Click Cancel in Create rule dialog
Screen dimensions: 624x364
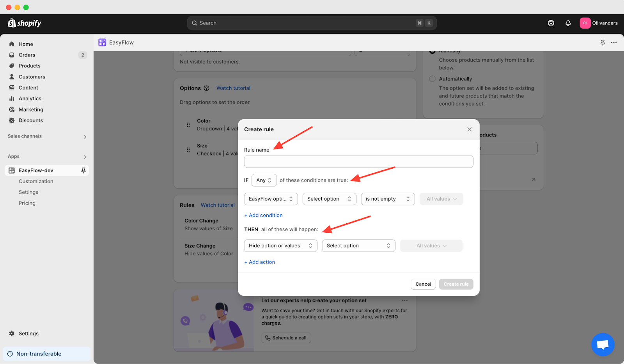(x=423, y=284)
